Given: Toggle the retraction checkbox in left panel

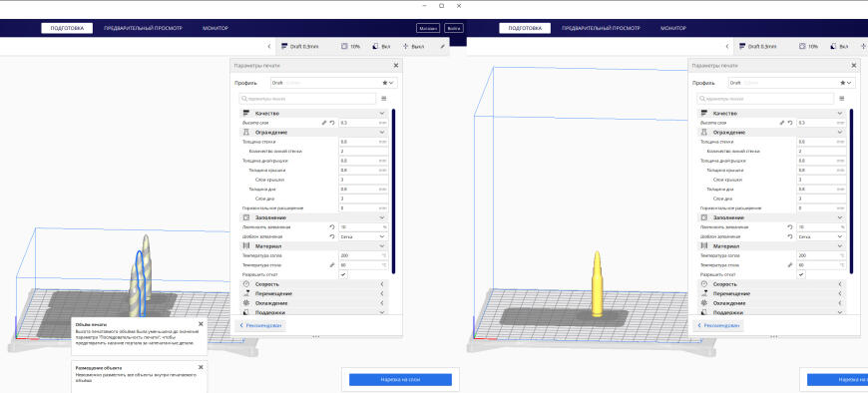Looking at the screenshot, I should point(343,274).
